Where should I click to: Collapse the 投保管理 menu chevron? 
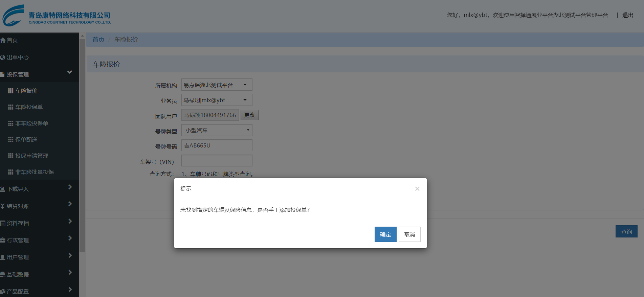70,72
